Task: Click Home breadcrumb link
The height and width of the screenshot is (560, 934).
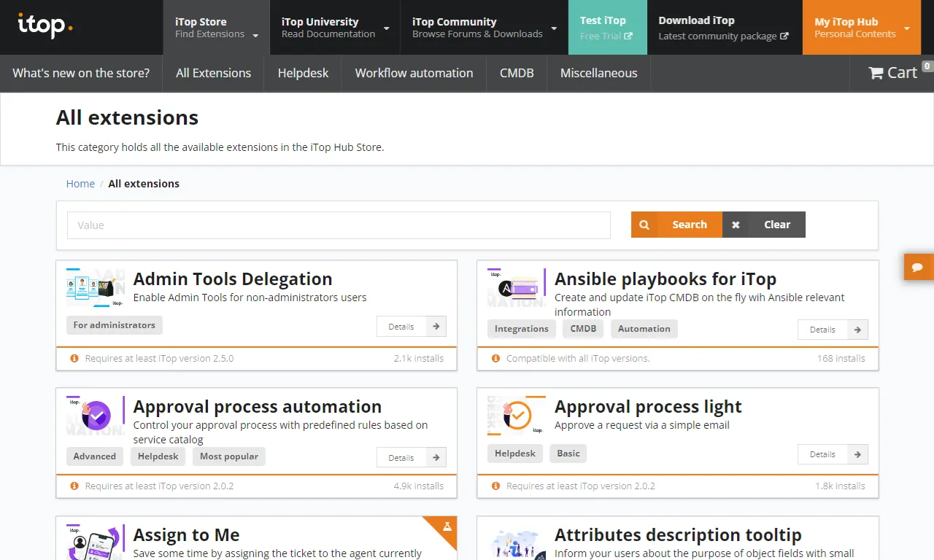Action: tap(80, 184)
